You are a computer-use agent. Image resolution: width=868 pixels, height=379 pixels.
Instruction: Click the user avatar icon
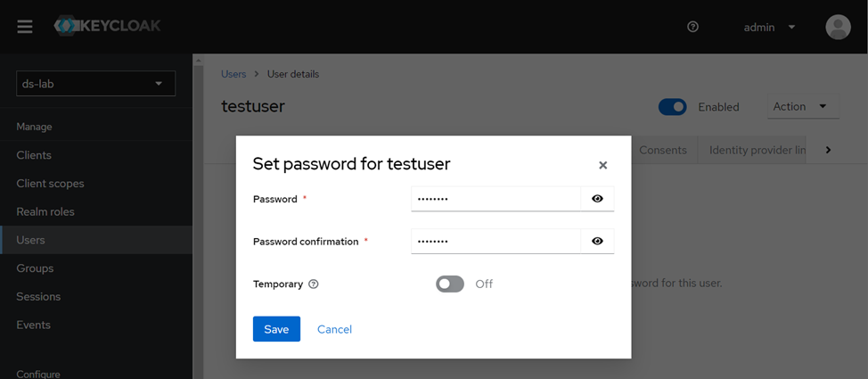[x=838, y=27]
